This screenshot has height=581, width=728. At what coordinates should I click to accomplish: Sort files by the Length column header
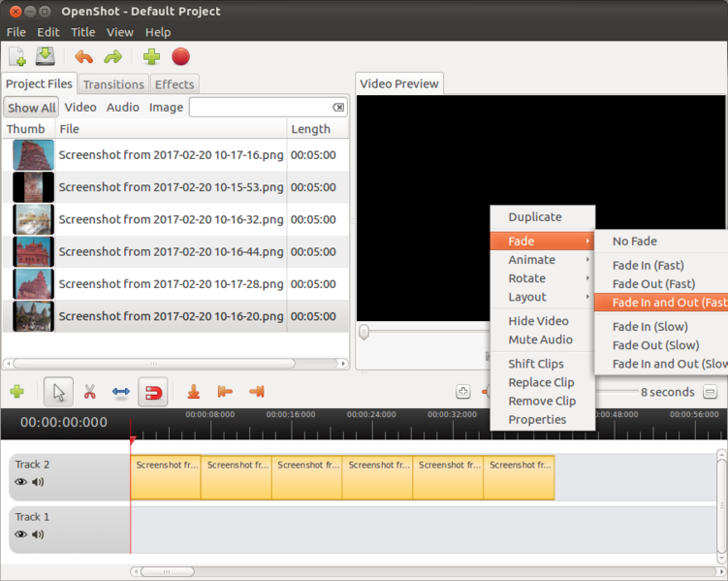[x=318, y=129]
